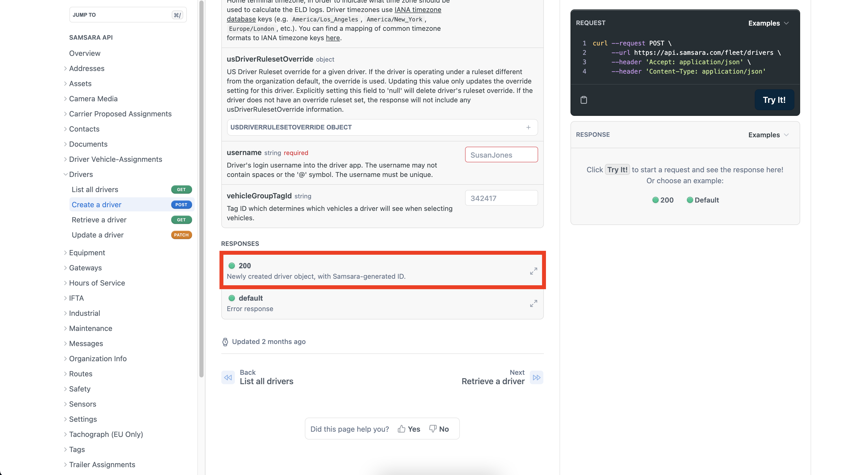Open the Response Examples dropdown
The width and height of the screenshot is (868, 475).
768,135
